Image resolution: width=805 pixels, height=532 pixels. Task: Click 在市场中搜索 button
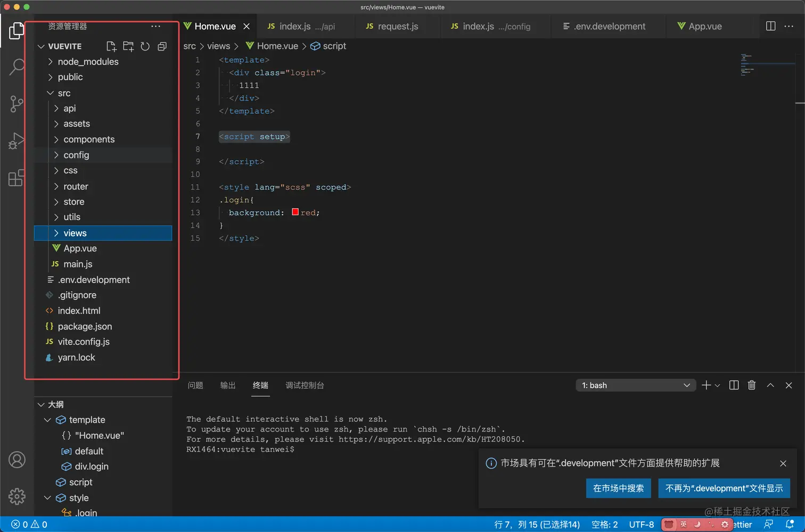point(619,488)
